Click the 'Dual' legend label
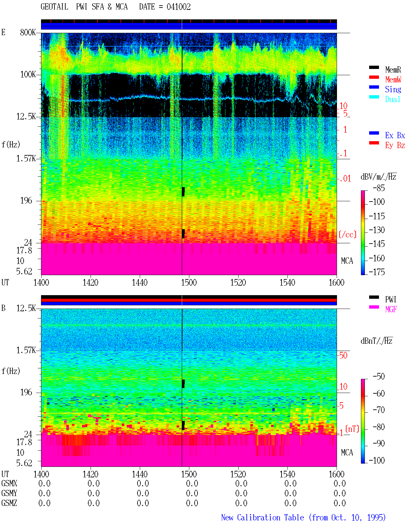This screenshot has height=523, width=420. [x=393, y=99]
